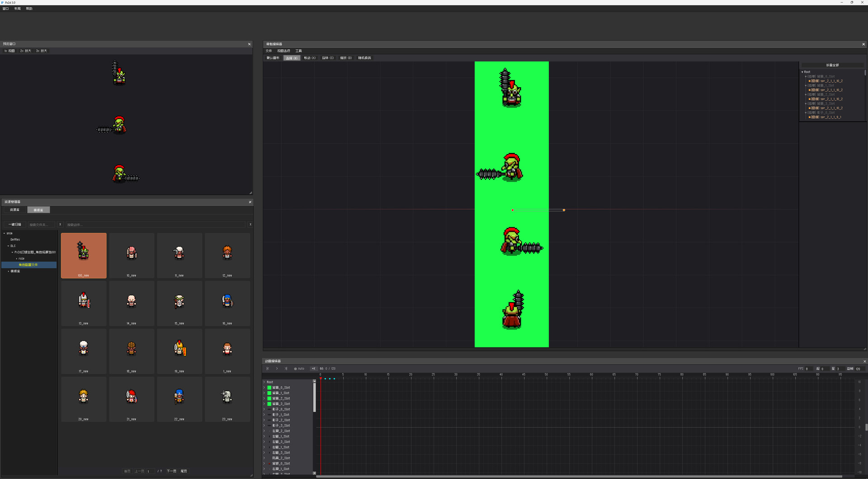
Task: Clear the folder search with X
Action: coord(60,225)
